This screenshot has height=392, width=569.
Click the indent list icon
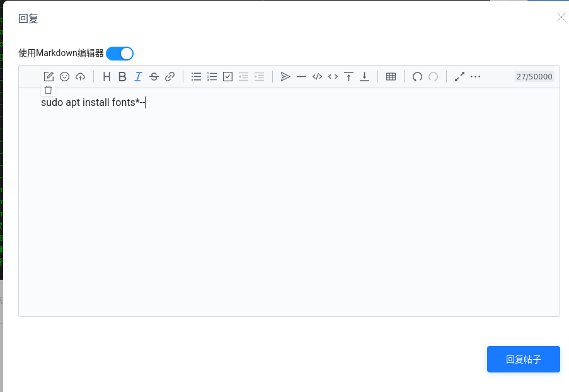260,77
